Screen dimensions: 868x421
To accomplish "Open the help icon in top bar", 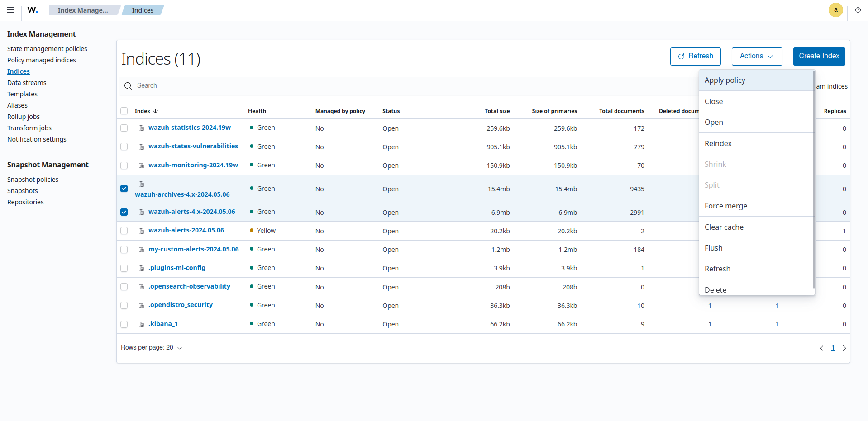I will point(858,10).
